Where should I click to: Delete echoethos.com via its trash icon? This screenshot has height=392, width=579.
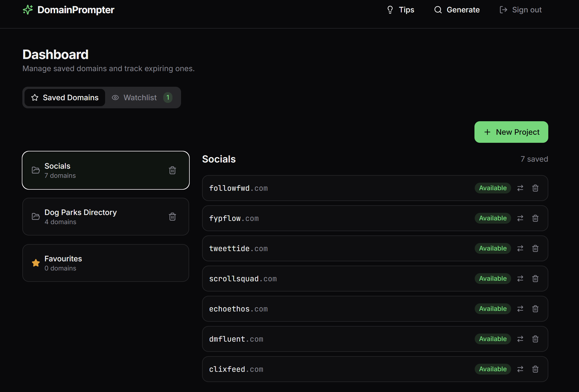[535, 309]
